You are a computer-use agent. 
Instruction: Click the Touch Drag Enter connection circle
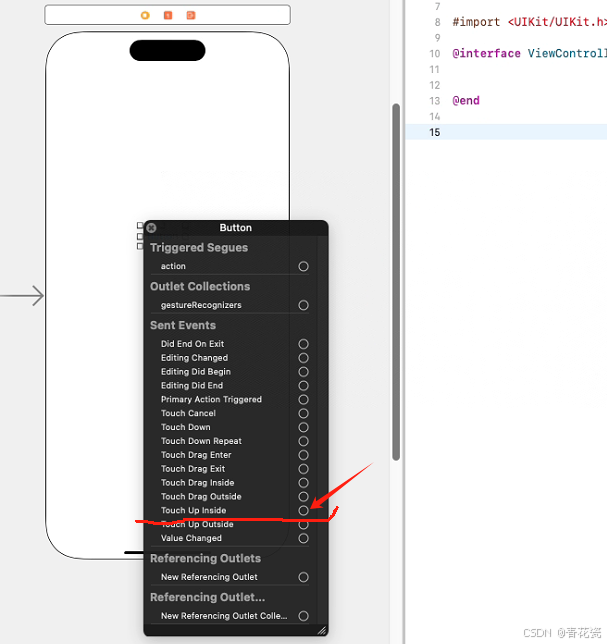304,455
